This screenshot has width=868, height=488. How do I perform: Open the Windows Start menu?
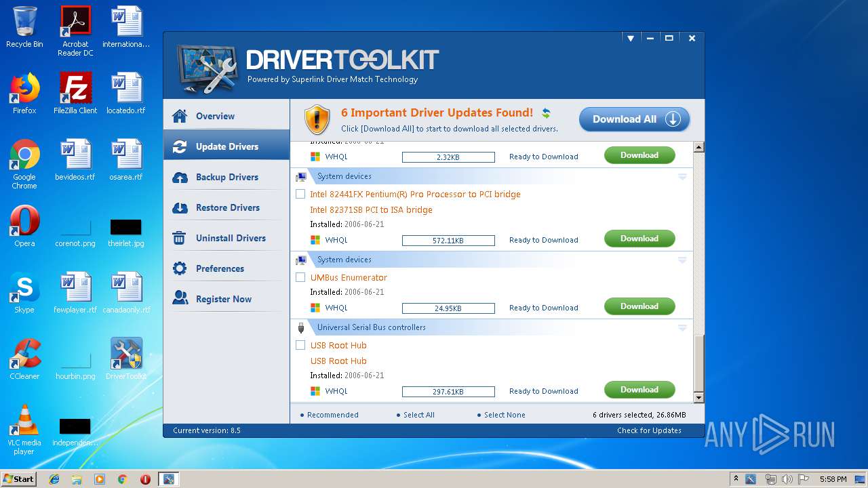[18, 479]
